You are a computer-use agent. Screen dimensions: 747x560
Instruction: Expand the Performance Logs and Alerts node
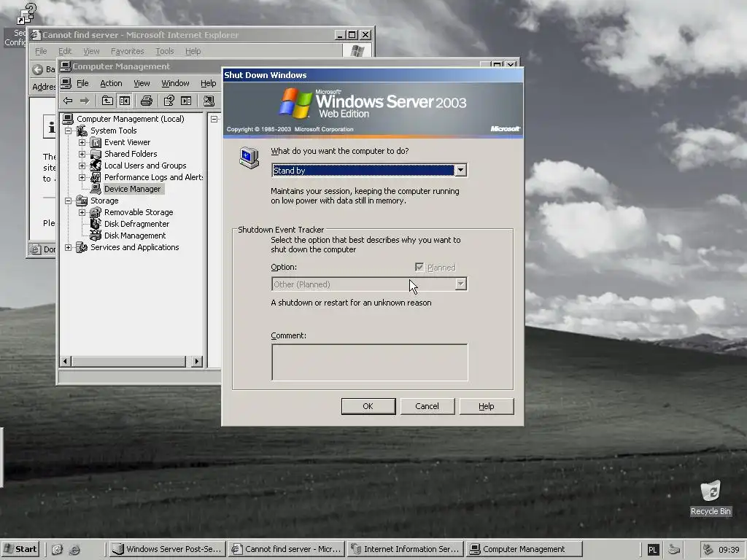point(82,177)
